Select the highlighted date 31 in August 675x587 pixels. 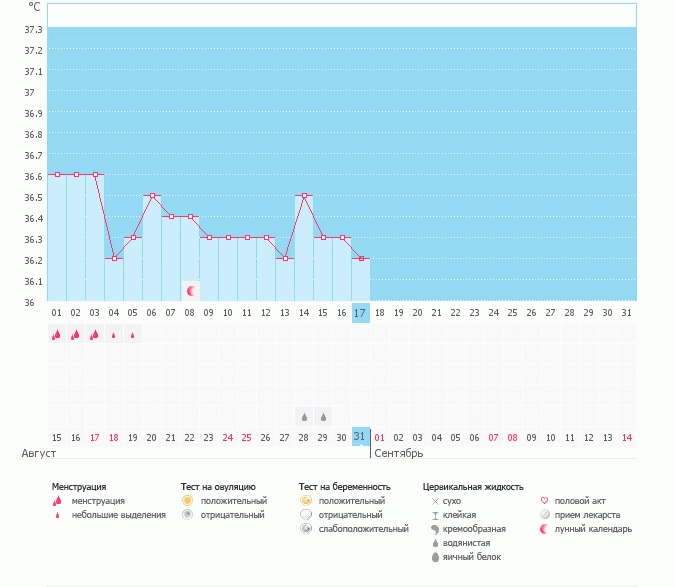click(x=361, y=437)
